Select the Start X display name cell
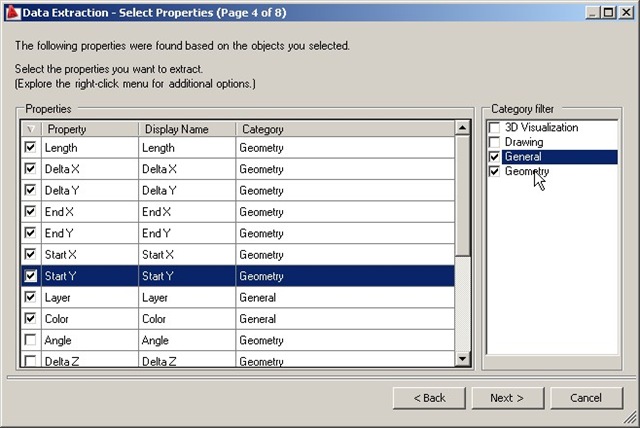Image resolution: width=640 pixels, height=428 pixels. [187, 255]
